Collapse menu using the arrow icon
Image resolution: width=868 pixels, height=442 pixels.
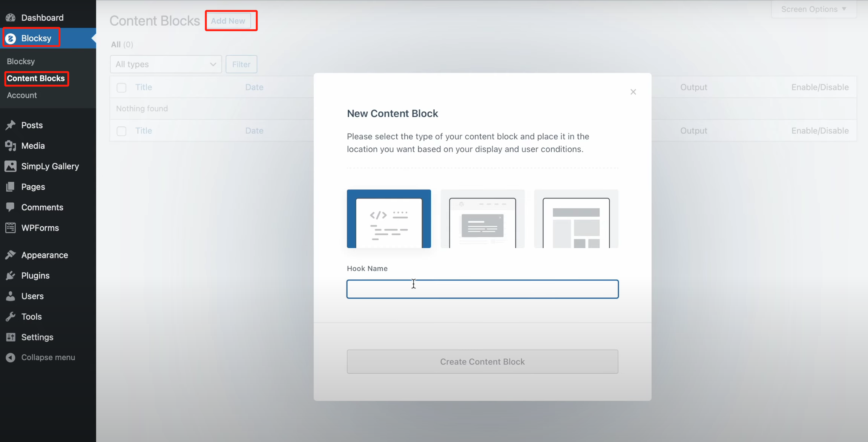[11, 357]
